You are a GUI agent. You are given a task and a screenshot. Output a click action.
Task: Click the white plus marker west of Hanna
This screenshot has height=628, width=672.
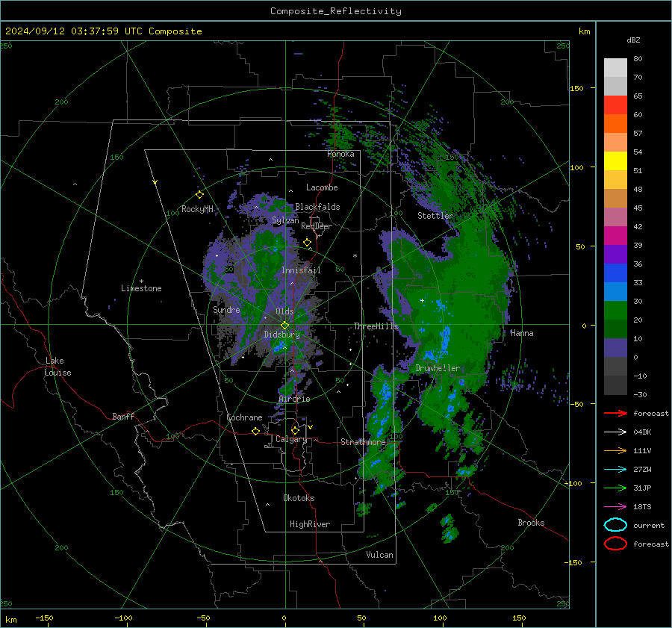pyautogui.click(x=422, y=300)
